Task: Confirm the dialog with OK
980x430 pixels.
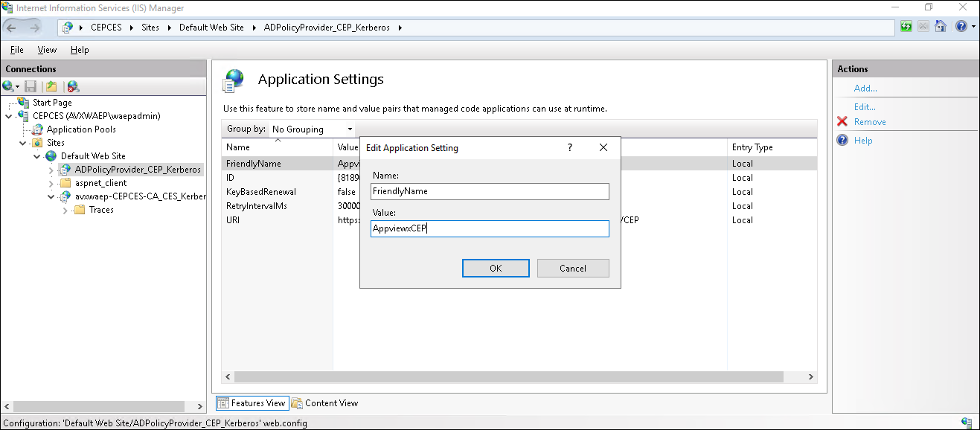Action: tap(496, 268)
